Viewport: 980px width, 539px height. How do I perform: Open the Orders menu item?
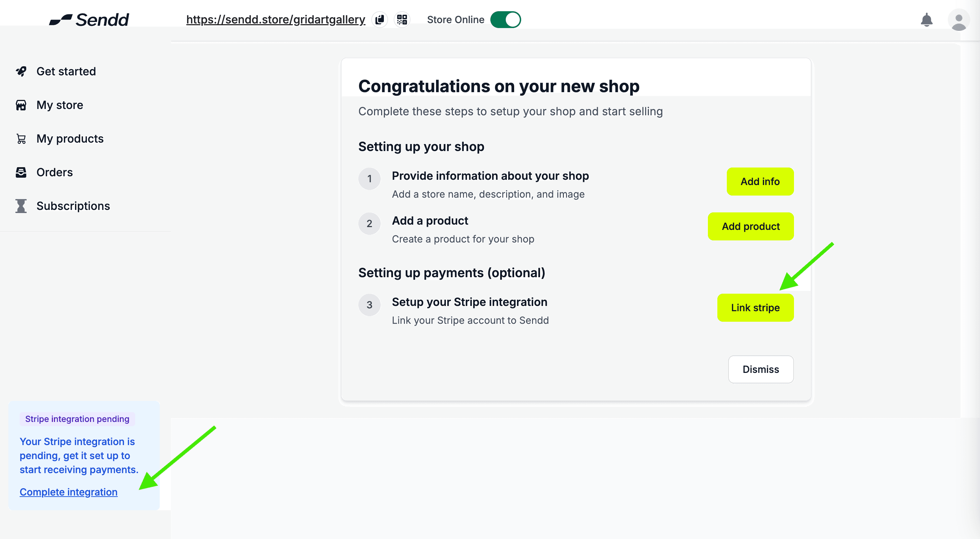point(54,172)
